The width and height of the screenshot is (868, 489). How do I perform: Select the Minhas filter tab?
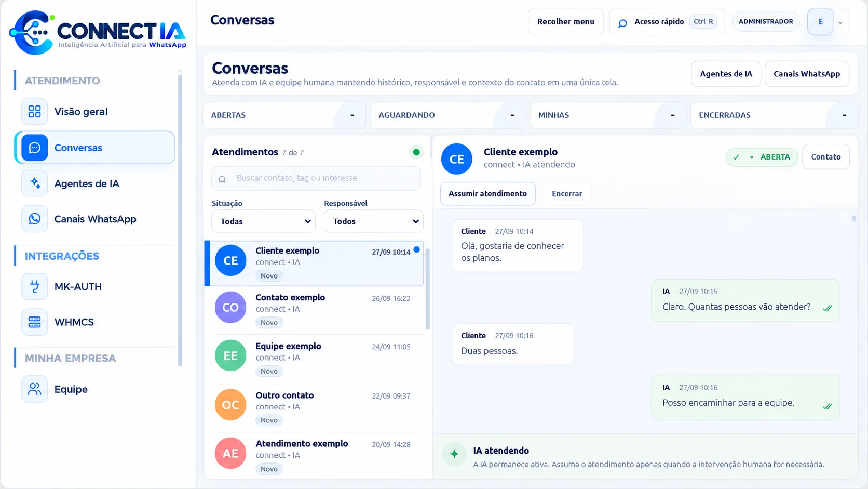coord(608,115)
